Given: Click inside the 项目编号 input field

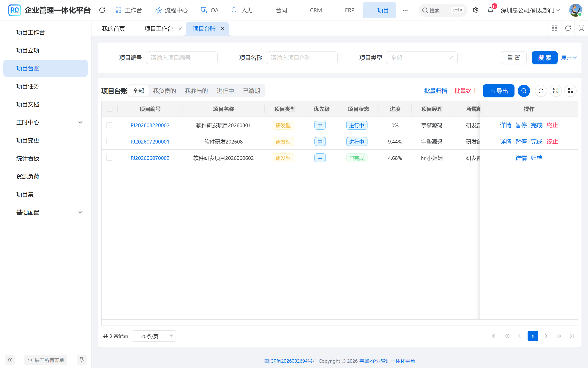Looking at the screenshot, I should click(182, 58).
